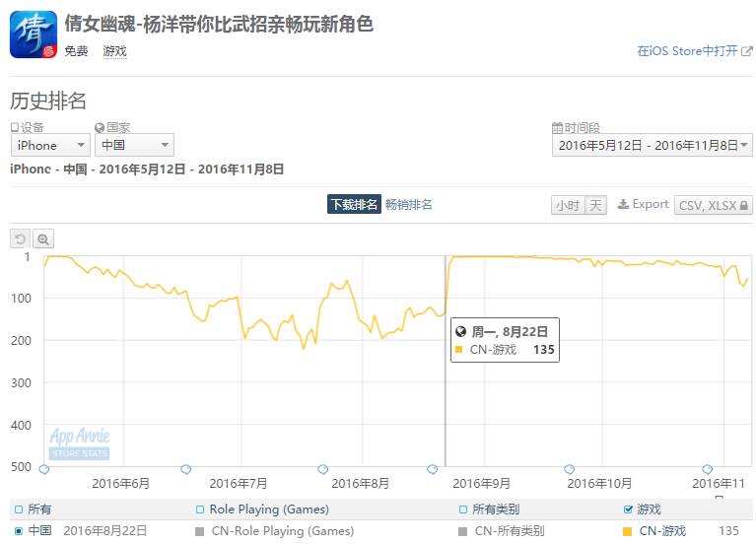
Task: Open the 在iOS Store中打开 link
Action: 694,51
